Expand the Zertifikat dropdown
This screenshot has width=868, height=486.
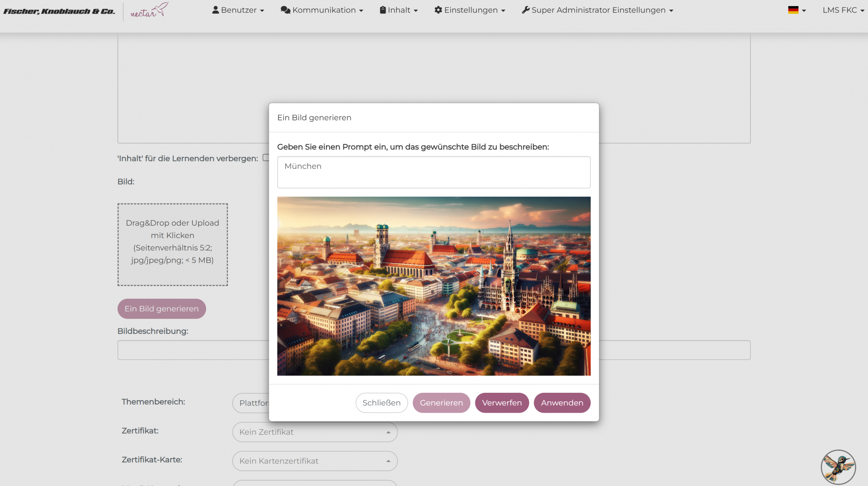(x=315, y=432)
